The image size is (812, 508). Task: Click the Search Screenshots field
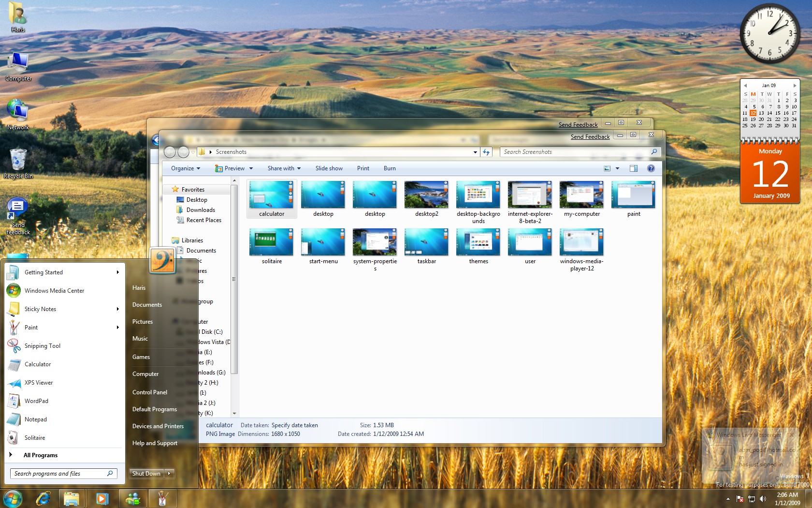pyautogui.click(x=580, y=152)
